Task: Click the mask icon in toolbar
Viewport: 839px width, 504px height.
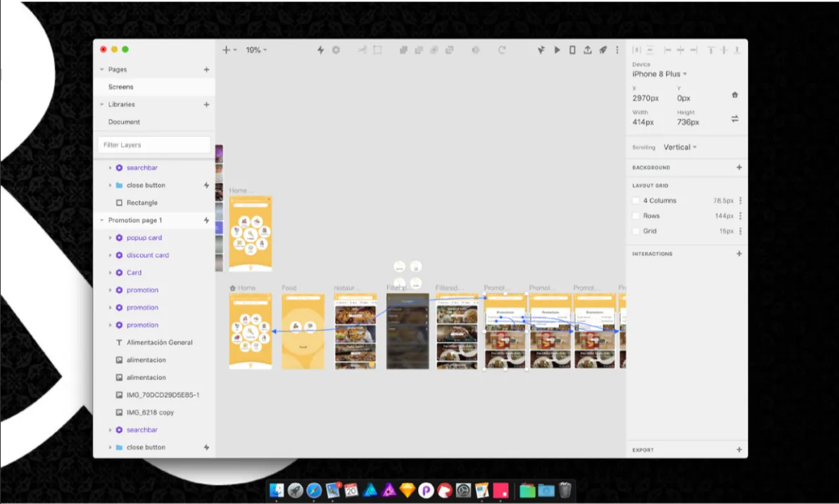Action: (475, 50)
